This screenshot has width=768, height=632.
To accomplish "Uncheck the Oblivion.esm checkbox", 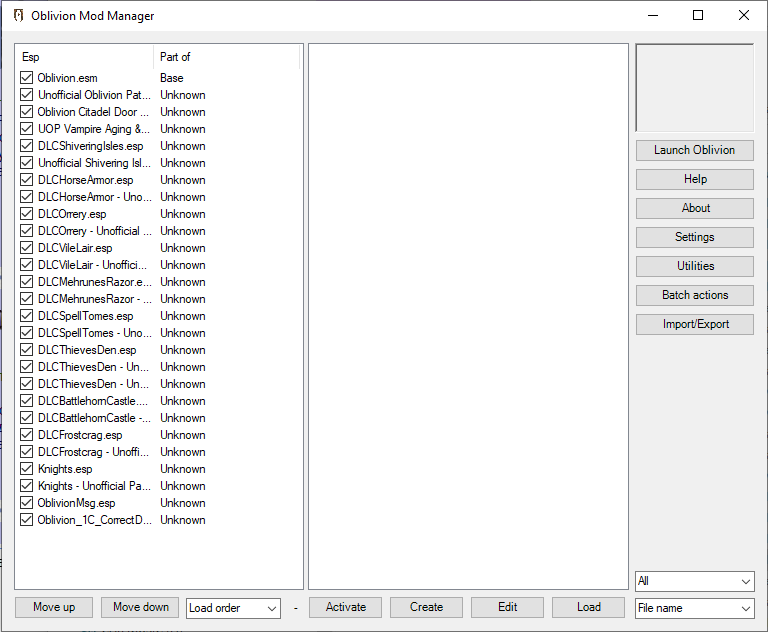I will pos(26,77).
